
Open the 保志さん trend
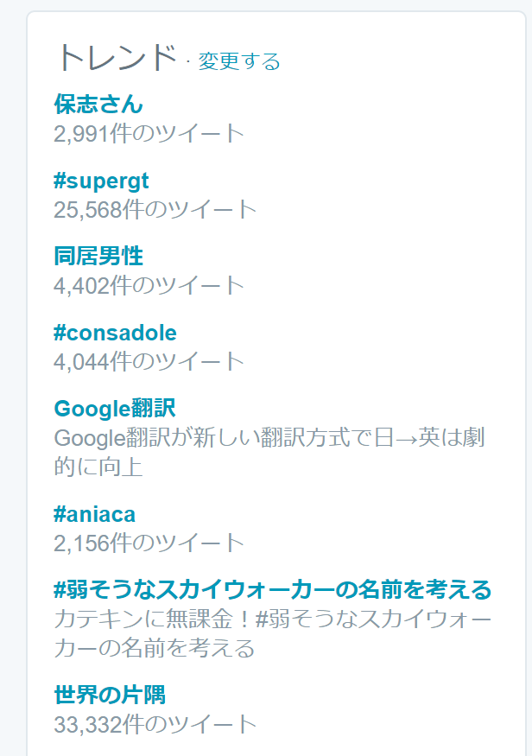(98, 105)
